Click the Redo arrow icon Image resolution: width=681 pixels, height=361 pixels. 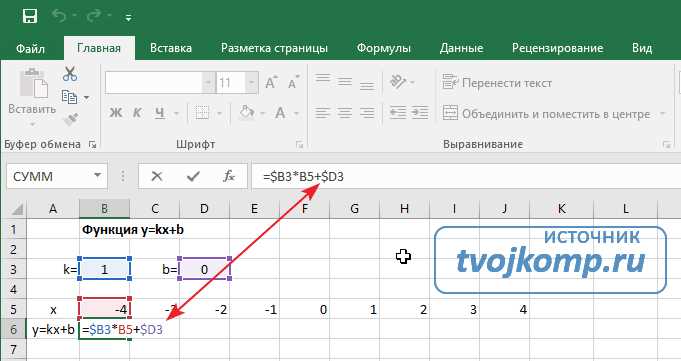(94, 17)
